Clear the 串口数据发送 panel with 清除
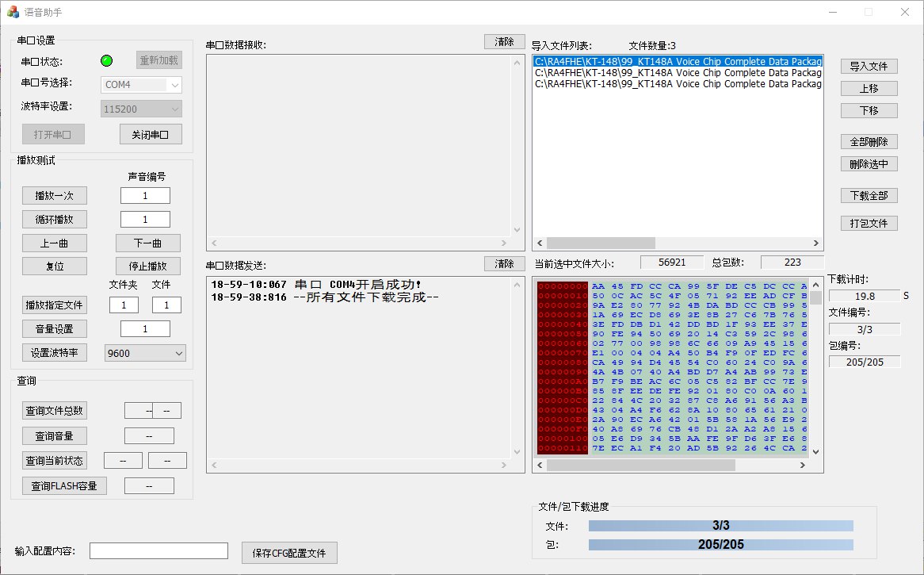The width and height of the screenshot is (924, 575). [x=505, y=263]
